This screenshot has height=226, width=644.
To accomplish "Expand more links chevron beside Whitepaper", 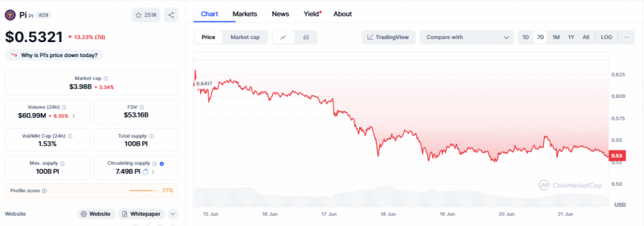I will tap(173, 213).
